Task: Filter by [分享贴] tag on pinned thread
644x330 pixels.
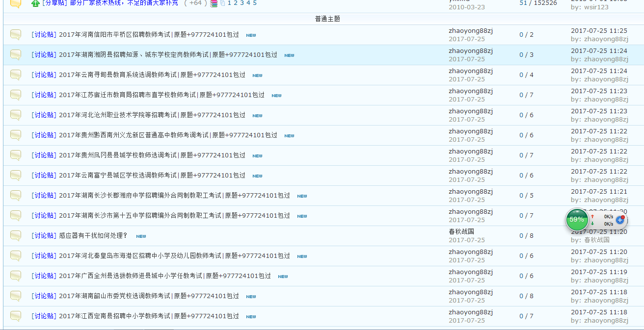Action: [x=54, y=3]
